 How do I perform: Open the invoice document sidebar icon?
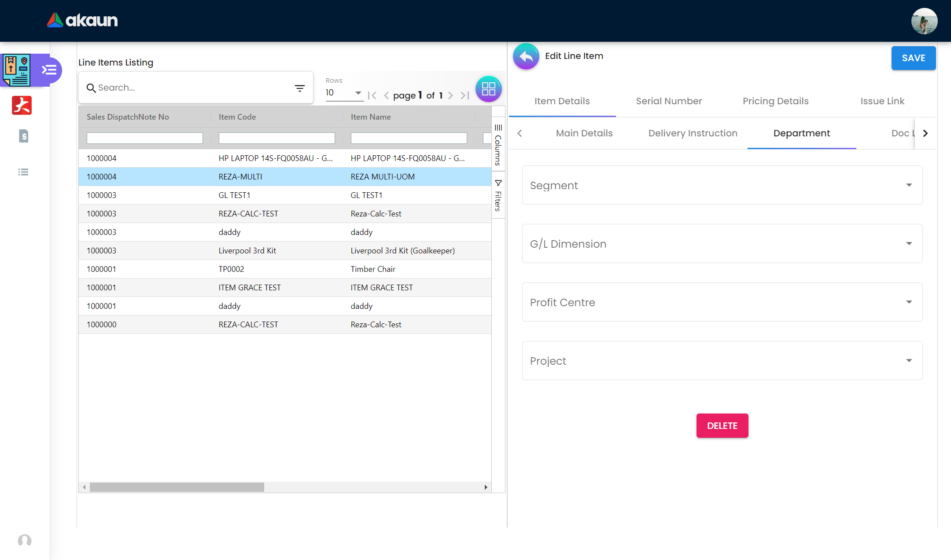[24, 136]
